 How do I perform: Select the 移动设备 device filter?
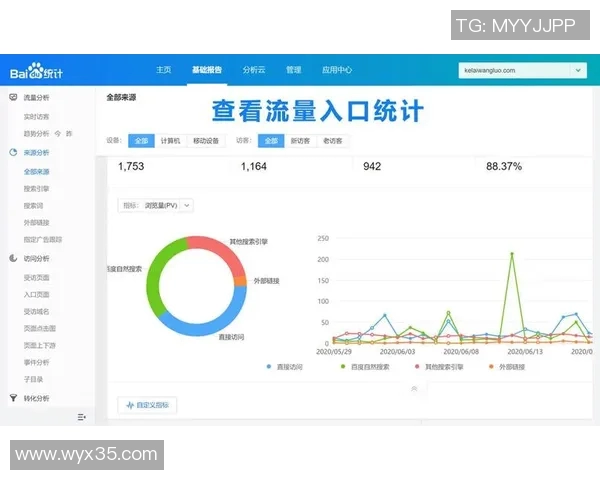[206, 141]
